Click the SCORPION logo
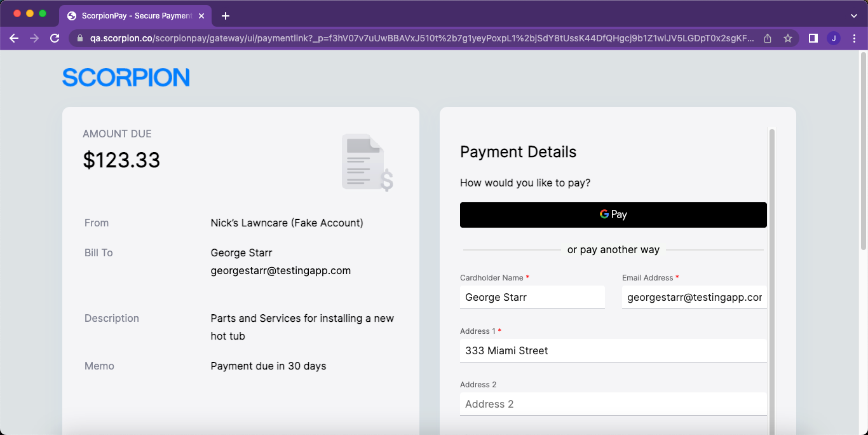 (126, 77)
